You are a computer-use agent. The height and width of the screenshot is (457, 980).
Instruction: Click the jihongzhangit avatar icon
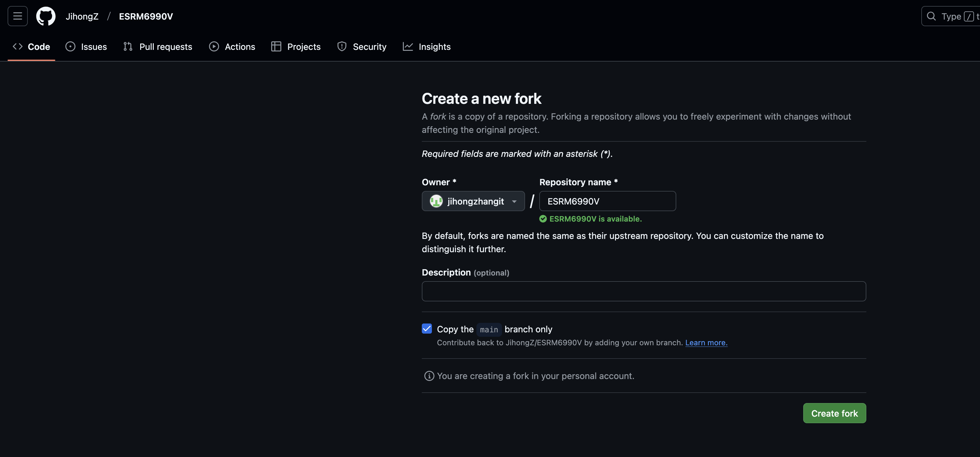(436, 201)
